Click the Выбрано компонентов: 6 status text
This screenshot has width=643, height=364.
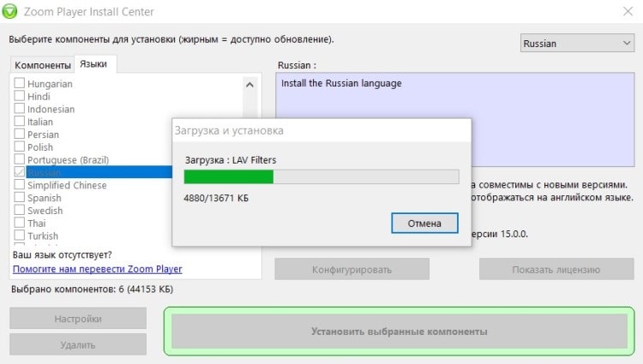tap(93, 289)
